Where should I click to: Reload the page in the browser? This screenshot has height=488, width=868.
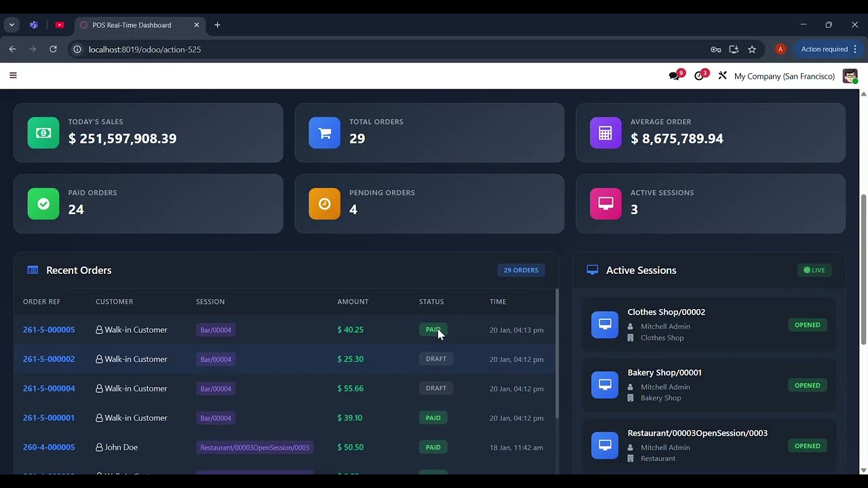(53, 49)
